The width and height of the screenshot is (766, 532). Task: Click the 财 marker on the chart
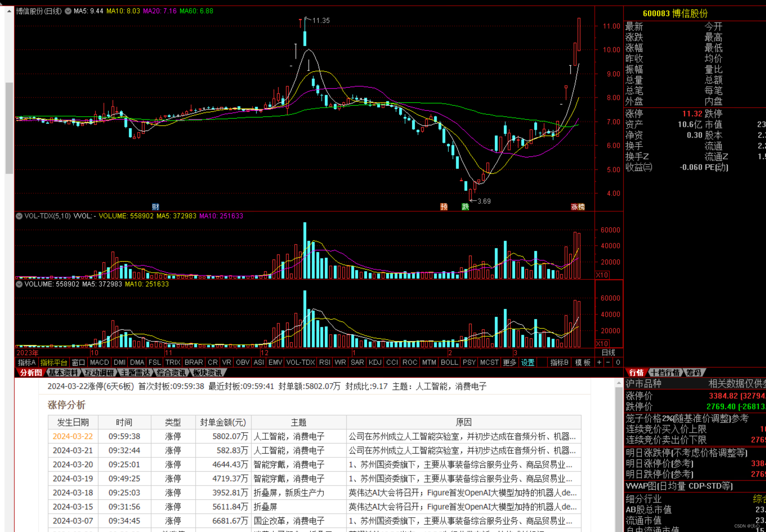click(155, 207)
